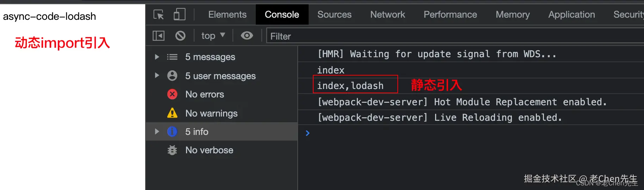The image size is (644, 190).
Task: Expand the 5 info group arrow
Action: 157,131
